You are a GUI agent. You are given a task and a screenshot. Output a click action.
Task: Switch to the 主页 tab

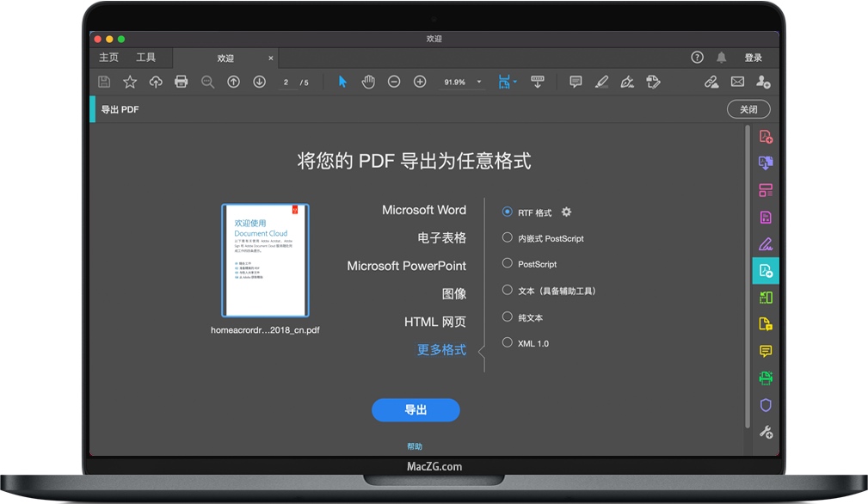click(109, 58)
